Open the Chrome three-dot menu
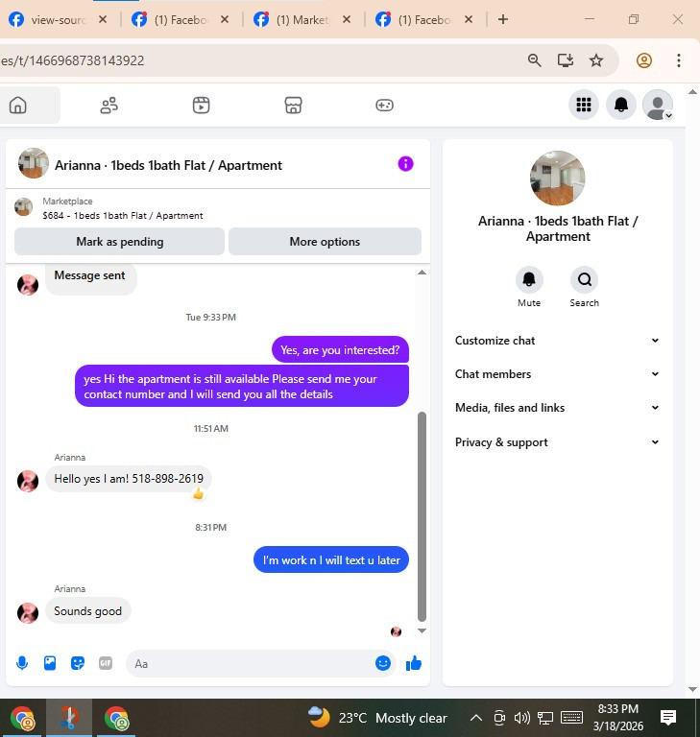The width and height of the screenshot is (700, 737). pos(678,60)
